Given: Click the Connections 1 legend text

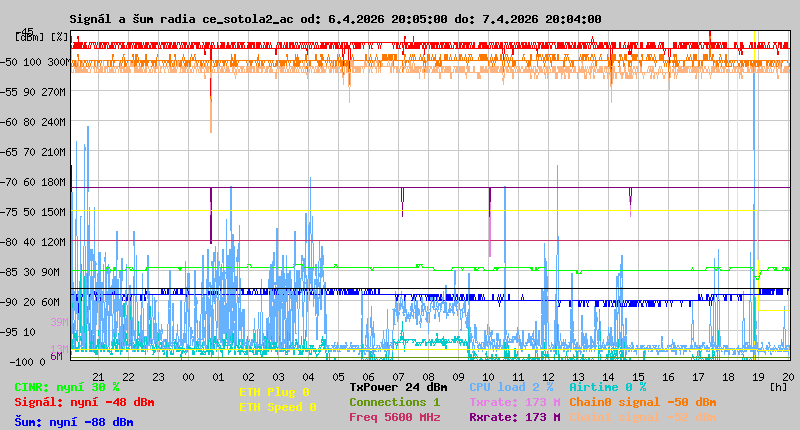Looking at the screenshot, I should tap(394, 402).
